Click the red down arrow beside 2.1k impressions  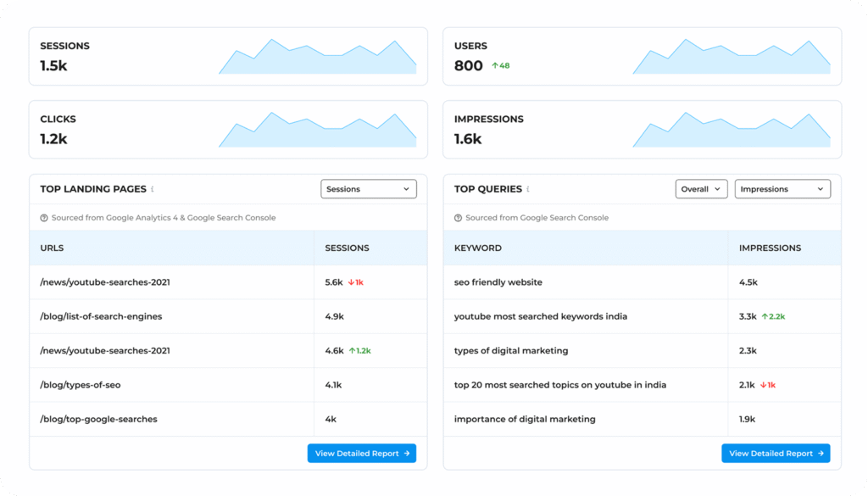point(763,385)
